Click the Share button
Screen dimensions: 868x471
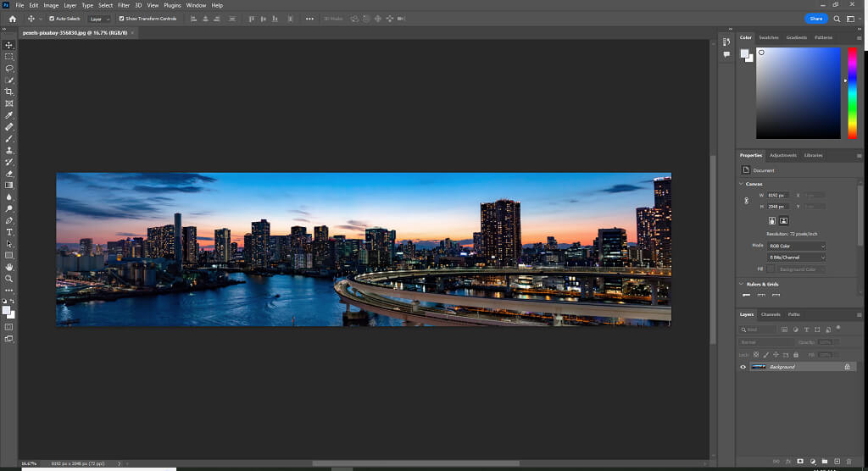pyautogui.click(x=815, y=19)
